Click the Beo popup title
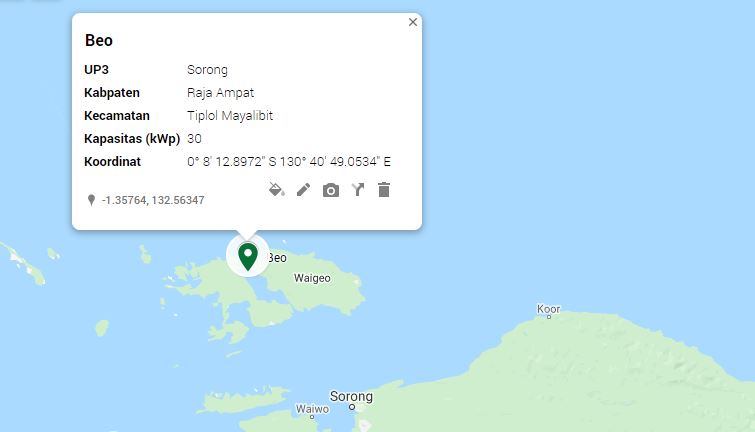This screenshot has height=432, width=755. point(99,40)
